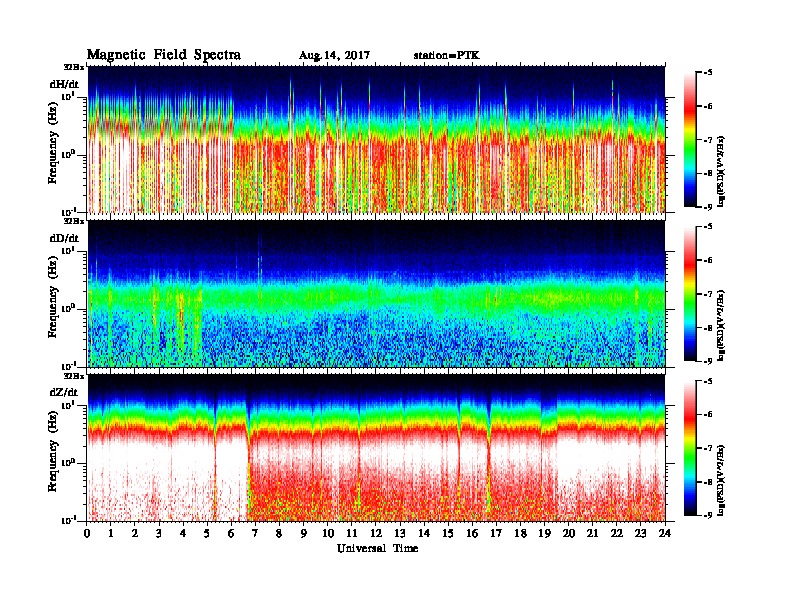Click the hour 21 tick label

pyautogui.click(x=592, y=533)
